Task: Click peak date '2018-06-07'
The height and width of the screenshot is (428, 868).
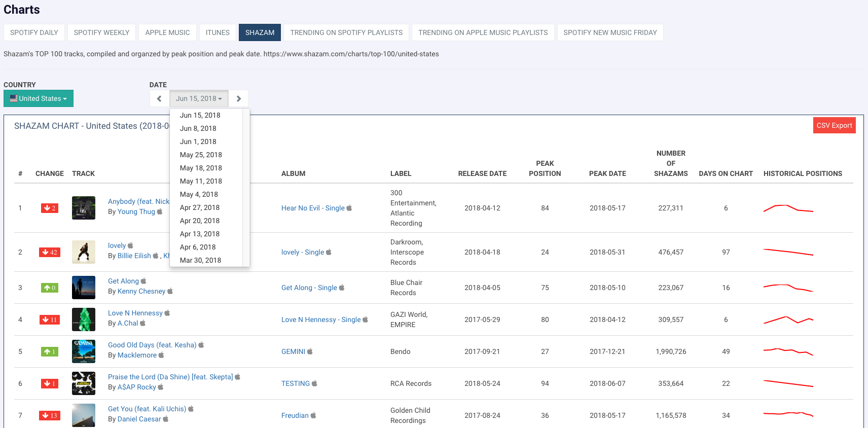Action: pyautogui.click(x=607, y=383)
